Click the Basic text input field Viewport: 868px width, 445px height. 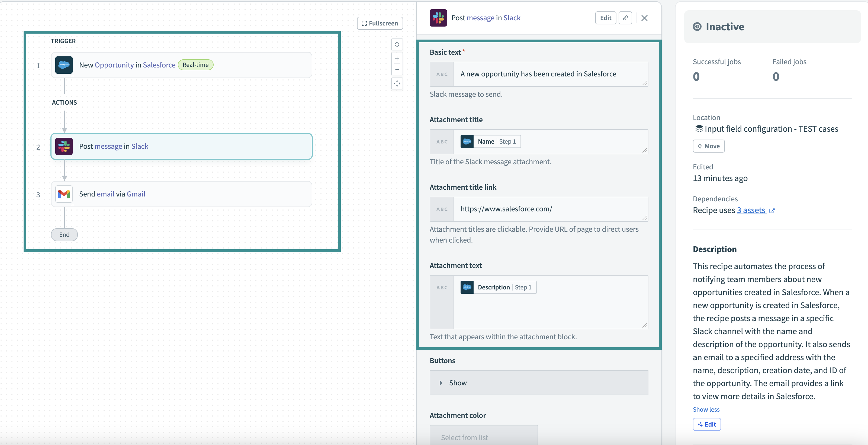(x=551, y=74)
